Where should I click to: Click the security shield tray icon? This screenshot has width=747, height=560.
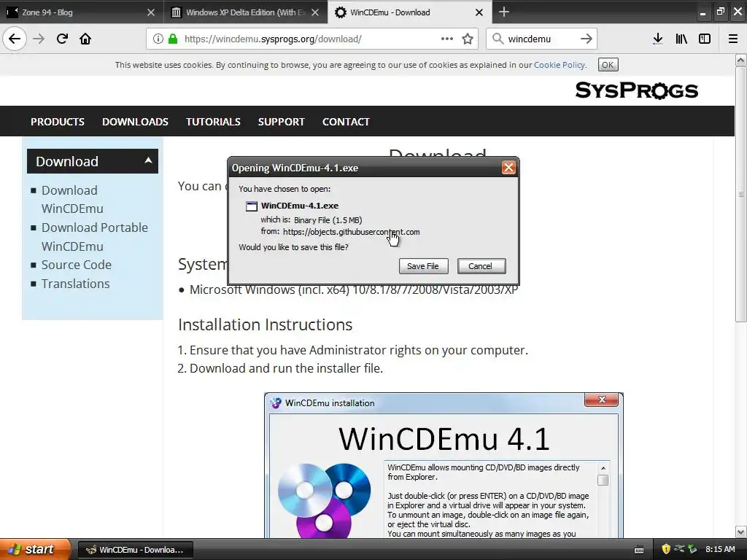[x=666, y=549]
